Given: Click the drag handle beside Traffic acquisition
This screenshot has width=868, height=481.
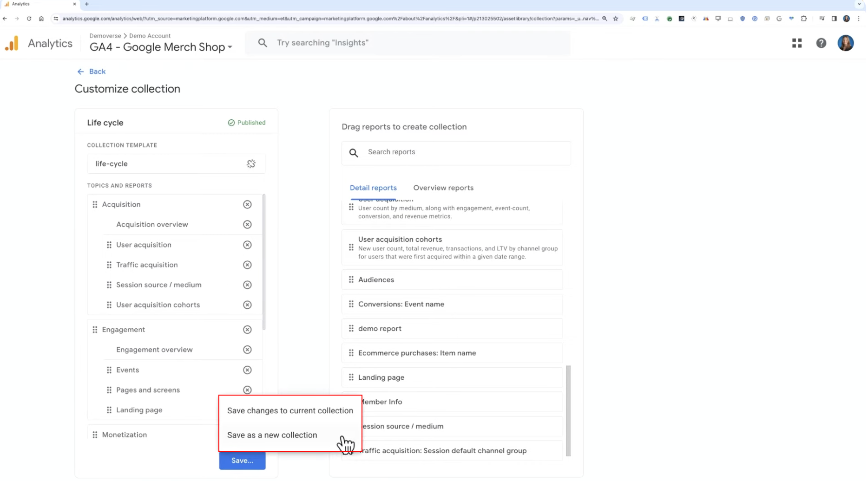Looking at the screenshot, I should click(109, 265).
